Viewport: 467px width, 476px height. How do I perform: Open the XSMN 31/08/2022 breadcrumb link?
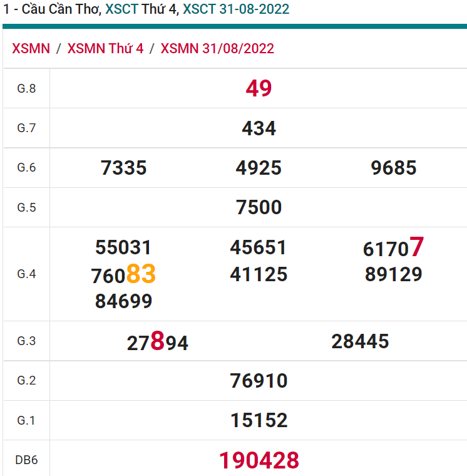point(217,49)
